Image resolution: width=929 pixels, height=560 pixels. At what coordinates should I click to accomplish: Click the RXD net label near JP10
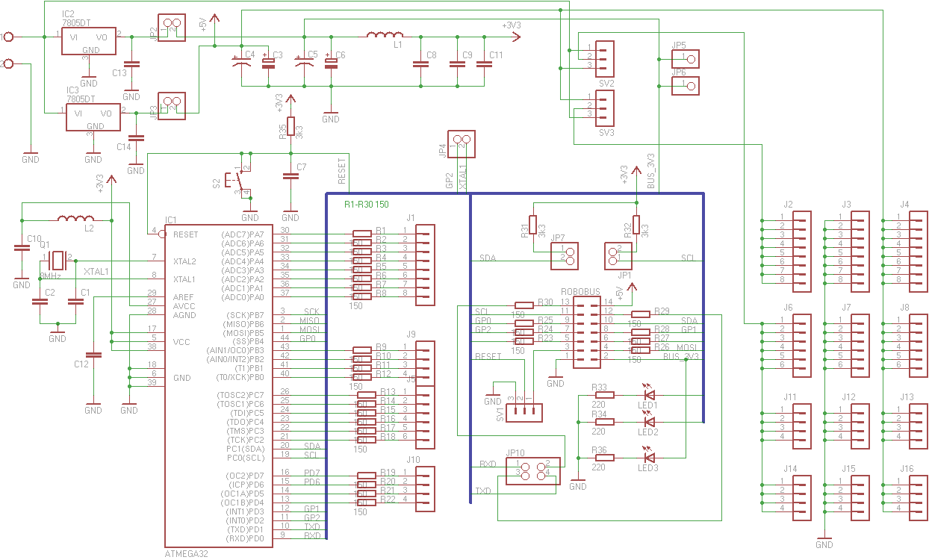[488, 464]
